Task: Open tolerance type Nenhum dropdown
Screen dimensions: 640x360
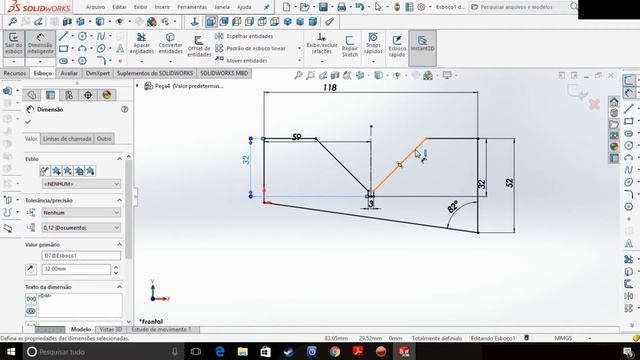Action: tap(81, 213)
